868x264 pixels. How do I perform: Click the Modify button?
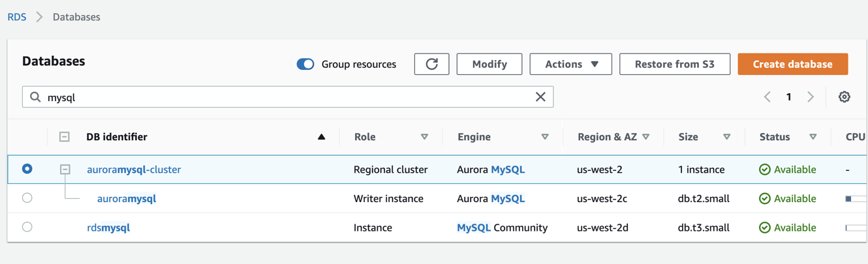489,64
